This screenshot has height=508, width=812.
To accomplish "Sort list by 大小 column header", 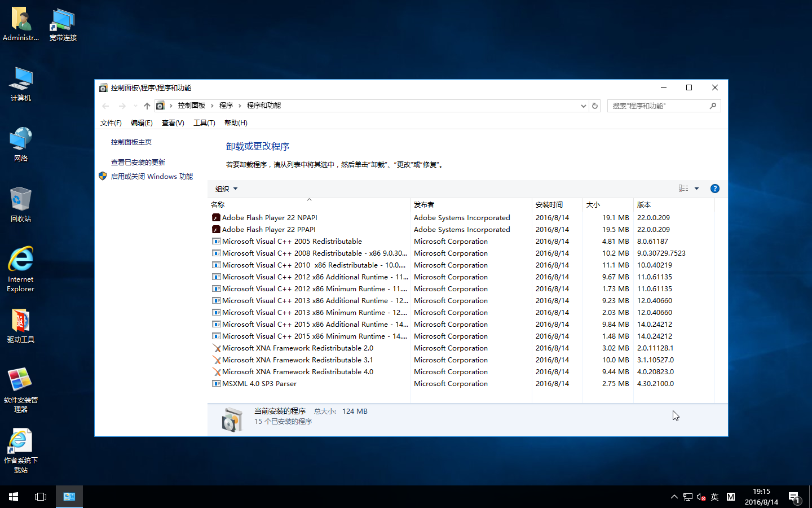I will coord(593,204).
